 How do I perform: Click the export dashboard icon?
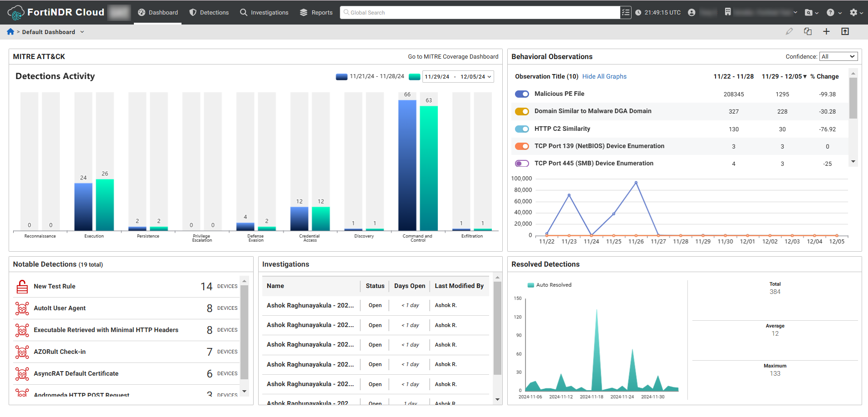845,31
